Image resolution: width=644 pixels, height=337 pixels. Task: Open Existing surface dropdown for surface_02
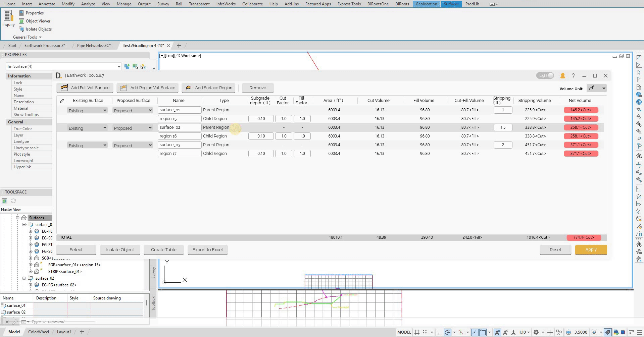tap(87, 128)
